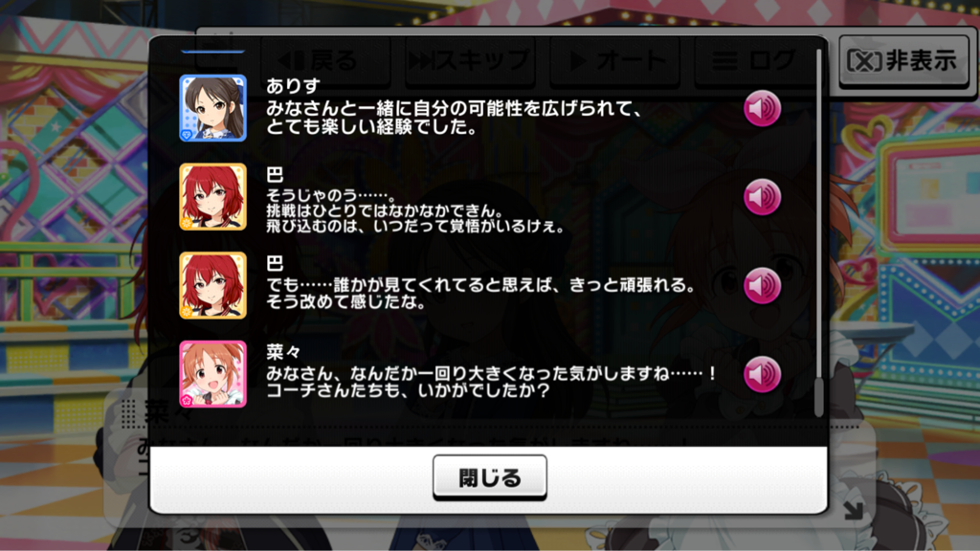
Task: Close the log with 閉じる button
Action: pyautogui.click(x=490, y=477)
